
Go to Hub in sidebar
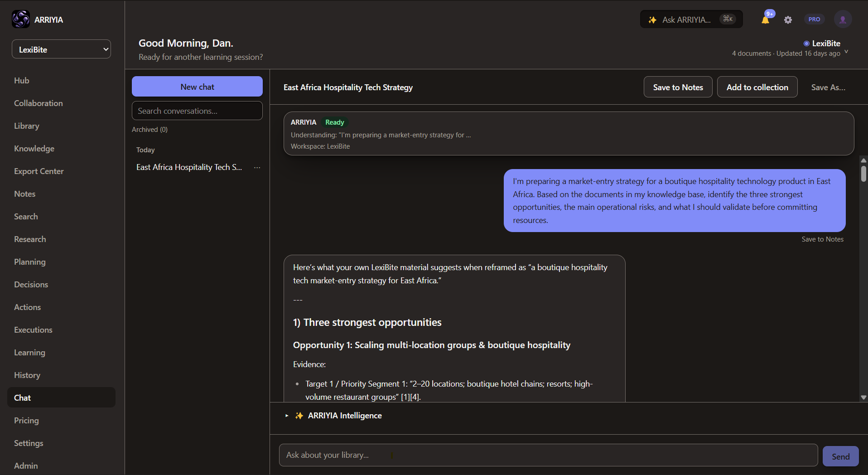(x=22, y=81)
